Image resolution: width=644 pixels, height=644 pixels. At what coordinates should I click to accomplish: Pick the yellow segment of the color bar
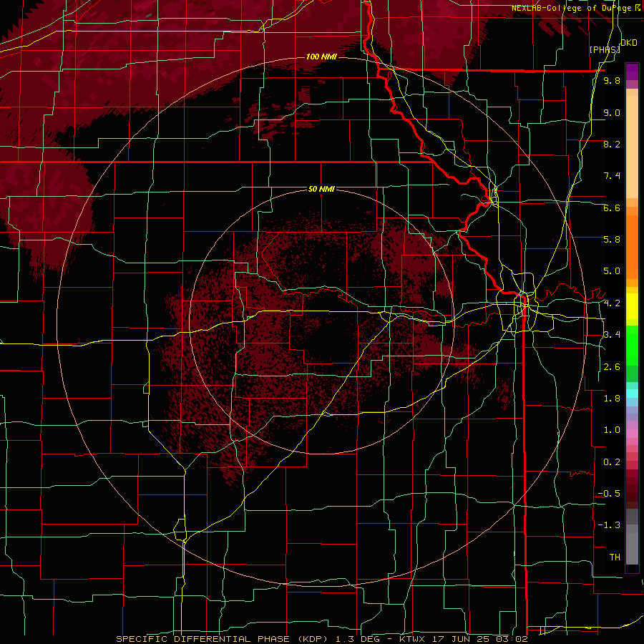(632, 306)
